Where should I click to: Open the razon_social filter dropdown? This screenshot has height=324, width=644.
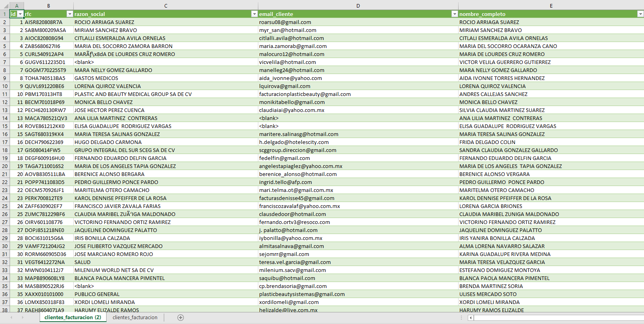(254, 14)
